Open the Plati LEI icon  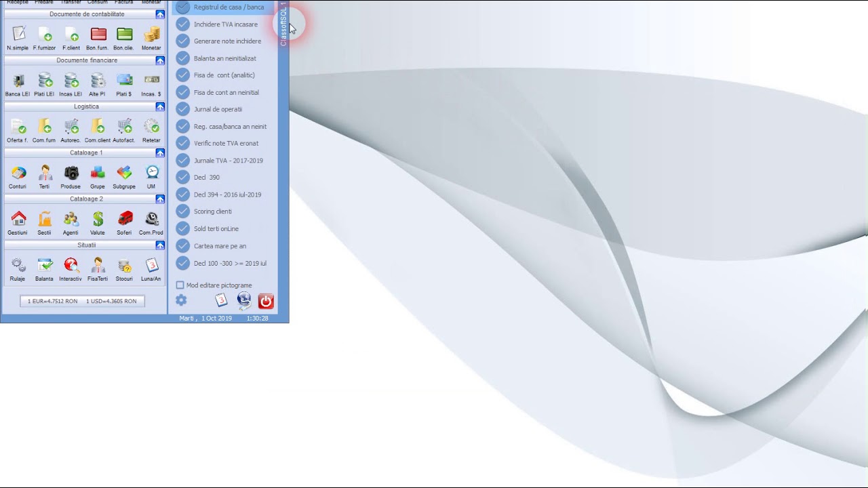point(45,80)
